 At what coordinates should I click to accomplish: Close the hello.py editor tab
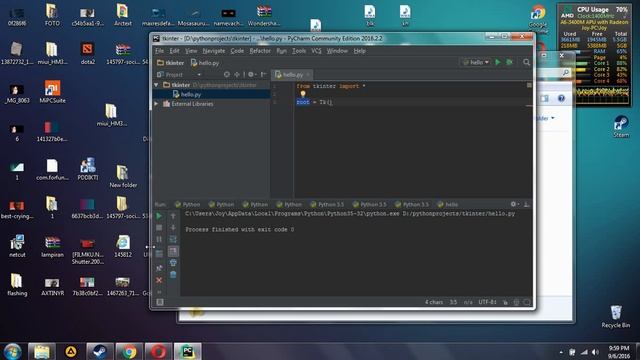pos(308,74)
